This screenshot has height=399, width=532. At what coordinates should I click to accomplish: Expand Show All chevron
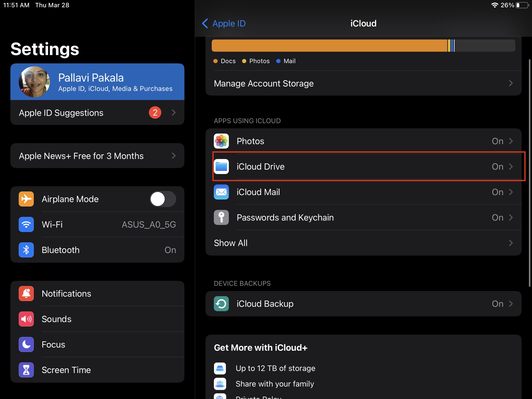[511, 243]
